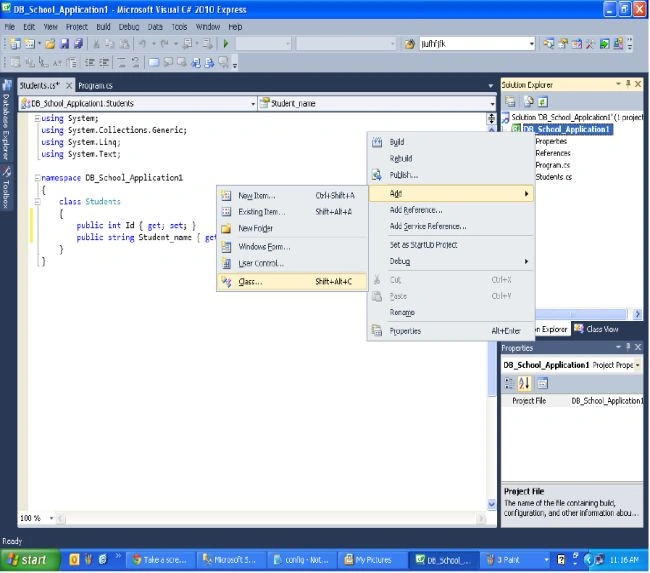Click Add Reference... in context menu

pyautogui.click(x=451, y=210)
